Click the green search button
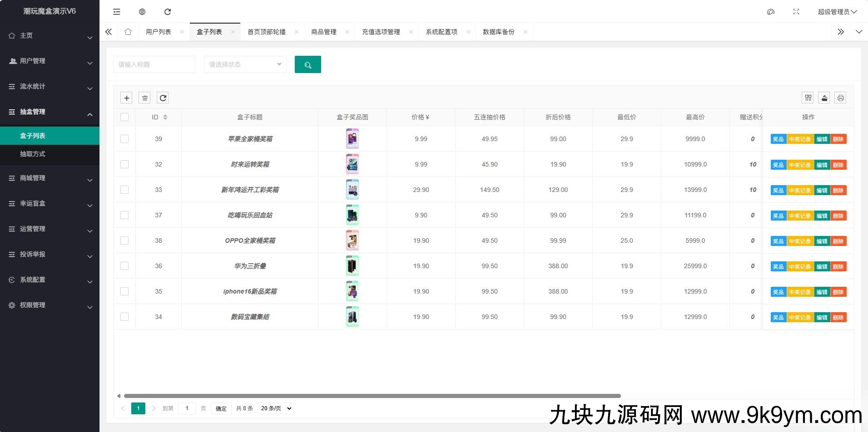868x432 pixels. click(308, 64)
